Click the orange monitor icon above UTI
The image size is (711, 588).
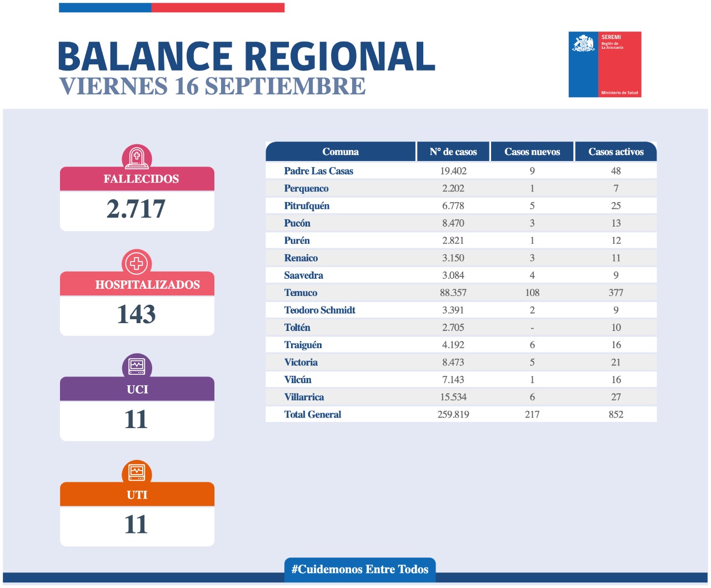click(x=137, y=472)
